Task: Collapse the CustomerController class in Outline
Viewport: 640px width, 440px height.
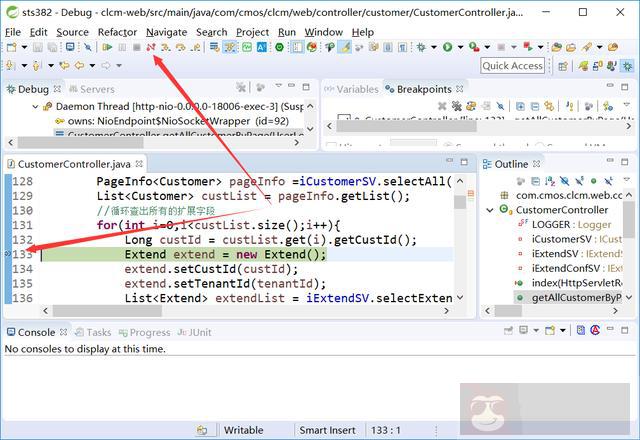Action: click(491, 210)
